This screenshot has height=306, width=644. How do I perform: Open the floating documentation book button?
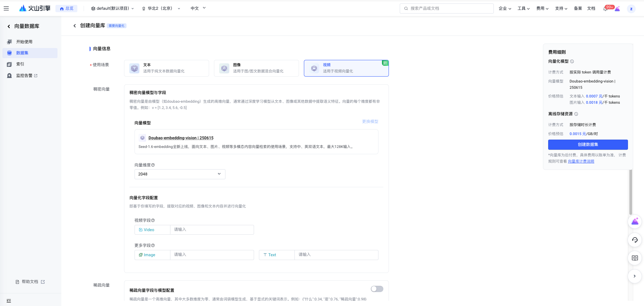pyautogui.click(x=635, y=258)
